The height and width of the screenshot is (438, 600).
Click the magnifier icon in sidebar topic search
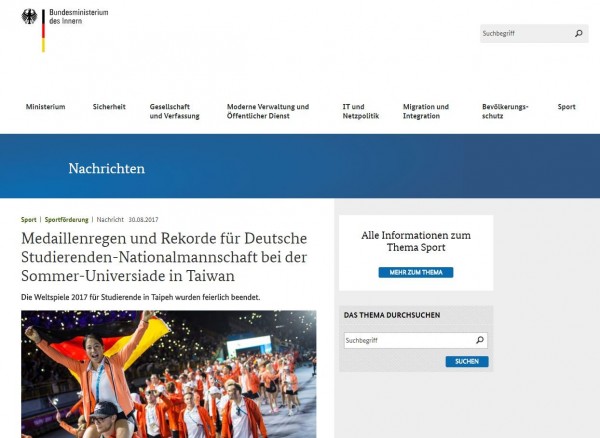point(480,340)
